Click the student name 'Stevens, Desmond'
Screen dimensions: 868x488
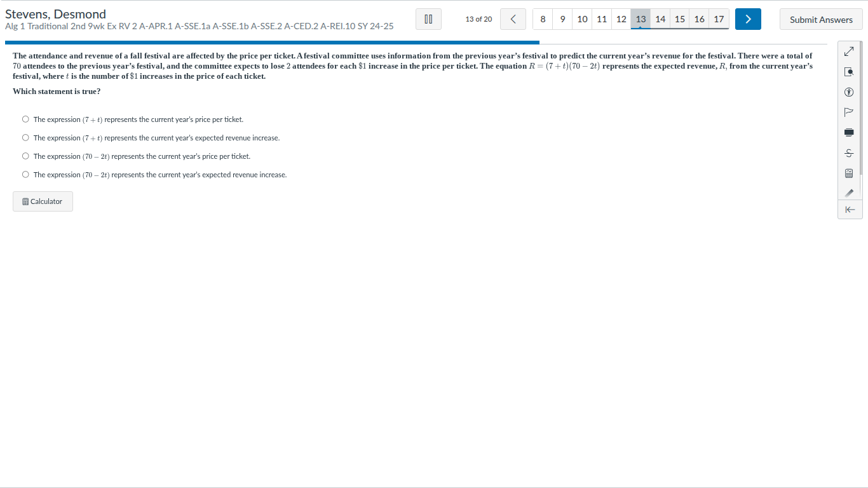coord(55,14)
